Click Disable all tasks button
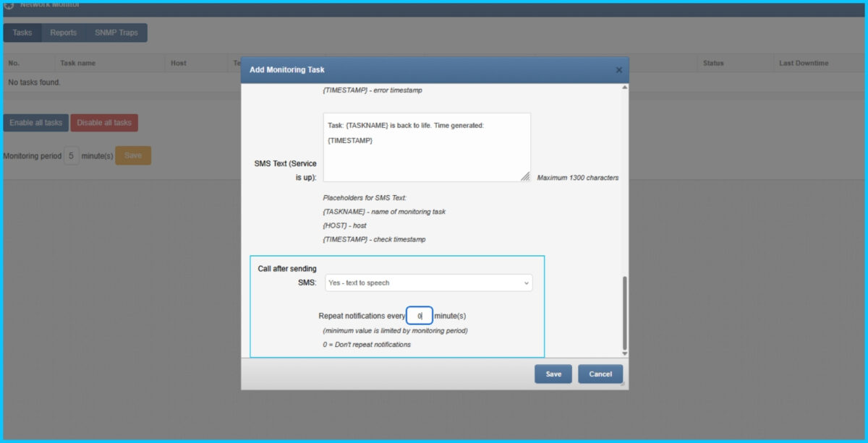Viewport: 868px width, 443px height. coord(104,123)
